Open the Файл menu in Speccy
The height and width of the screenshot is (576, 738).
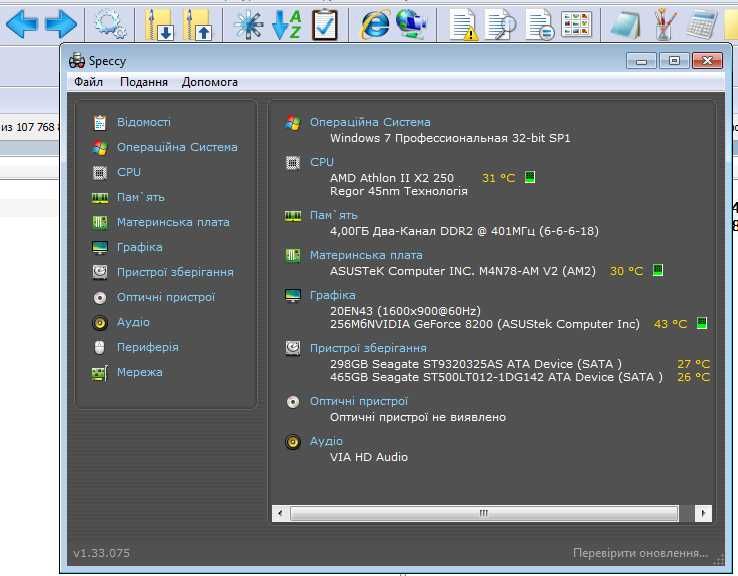[88, 82]
